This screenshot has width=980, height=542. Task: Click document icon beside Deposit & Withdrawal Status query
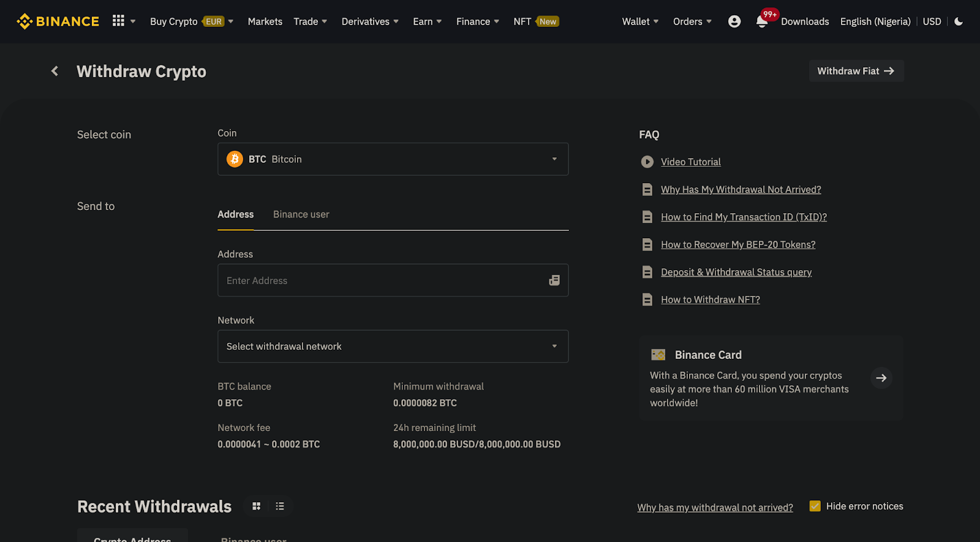pos(647,272)
